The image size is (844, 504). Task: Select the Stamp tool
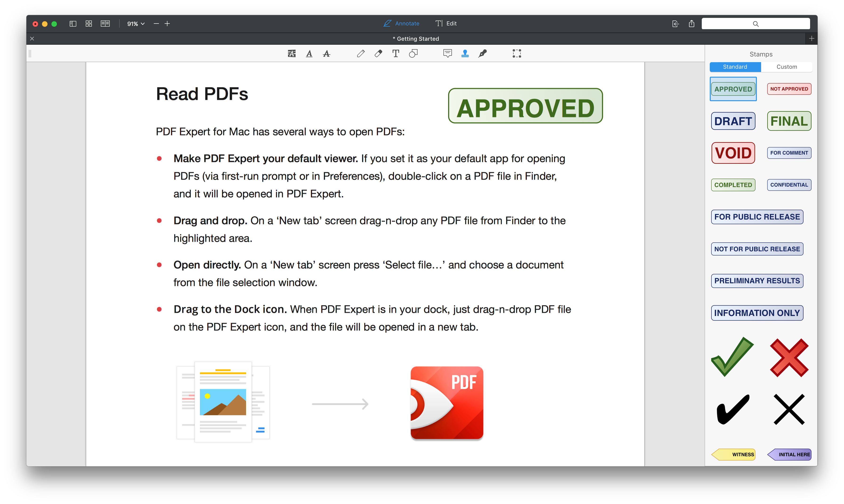coord(465,53)
